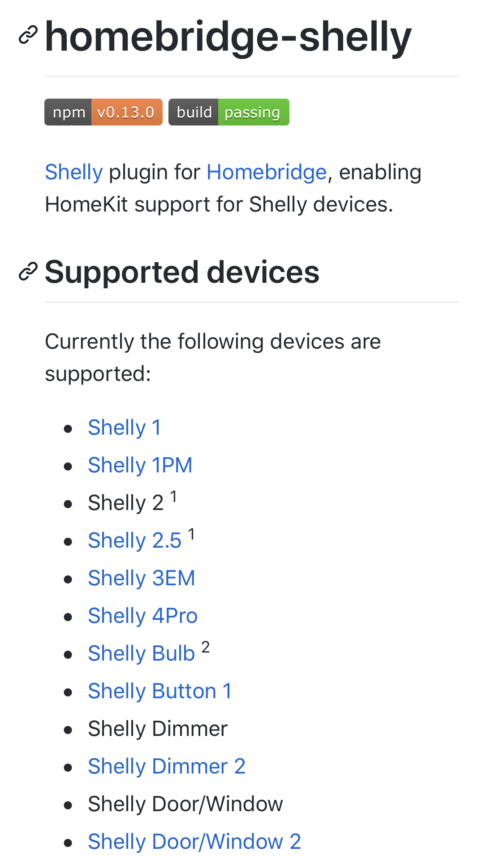
Task: Open the Shelly 1 device link
Action: [x=124, y=428]
